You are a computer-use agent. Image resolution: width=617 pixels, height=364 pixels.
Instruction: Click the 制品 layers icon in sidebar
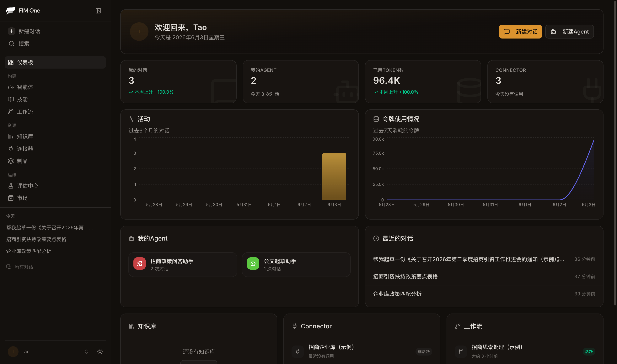[11, 161]
